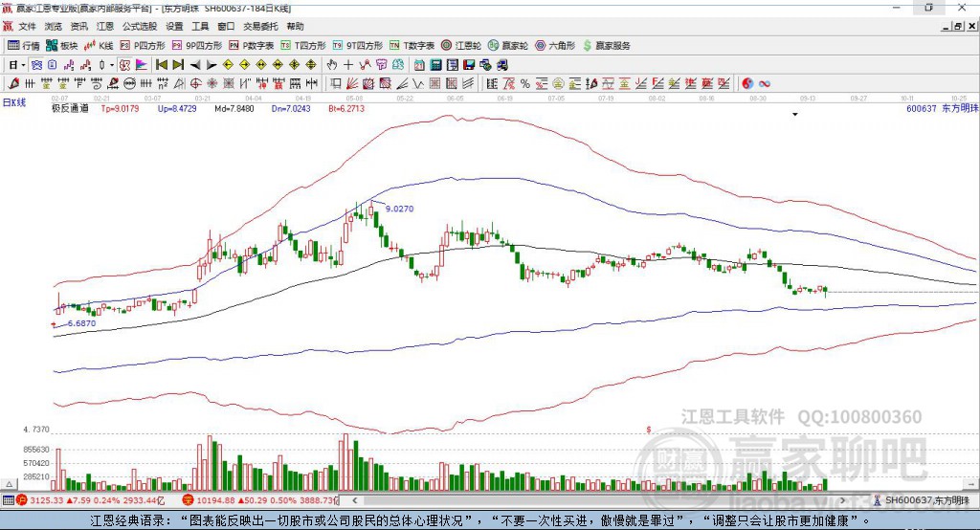
Task: Click the status bar grid icon
Action: point(8,500)
